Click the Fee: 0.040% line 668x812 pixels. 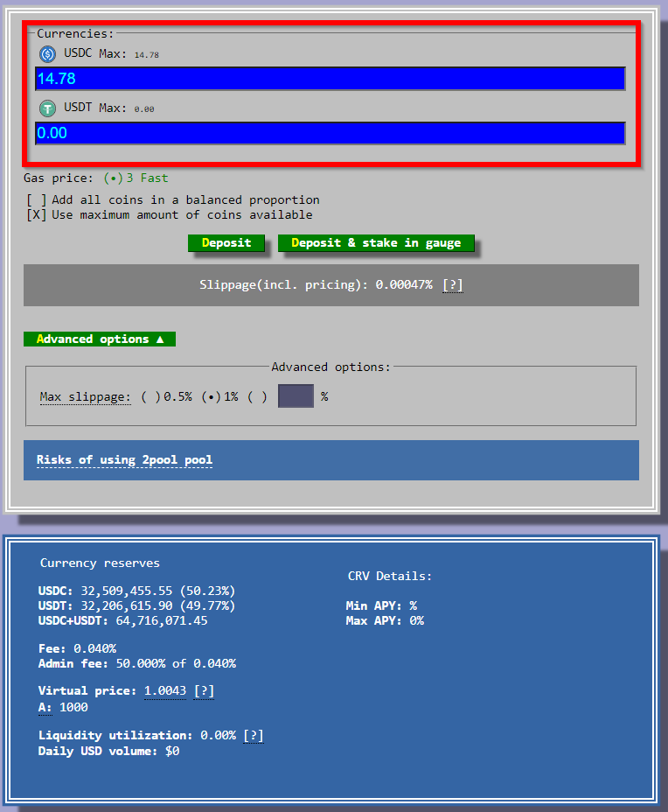(x=77, y=649)
